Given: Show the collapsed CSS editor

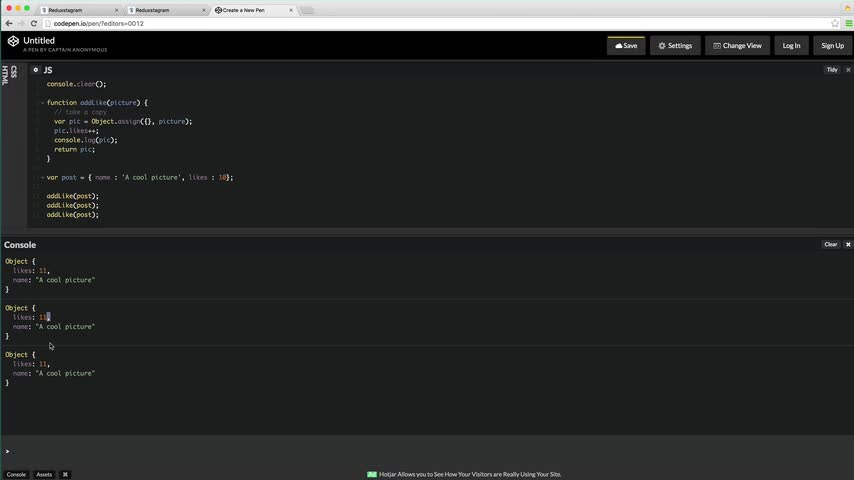Looking at the screenshot, I should pyautogui.click(x=14, y=72).
